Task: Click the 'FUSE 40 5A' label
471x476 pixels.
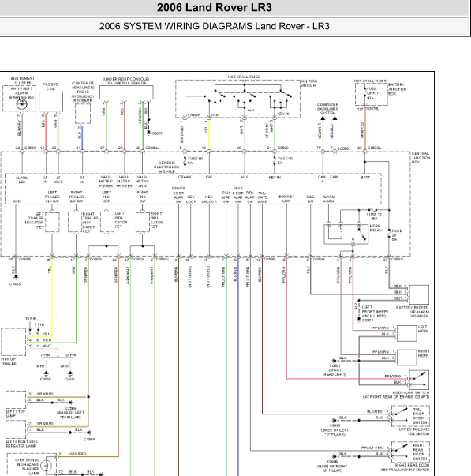Action: click(285, 160)
